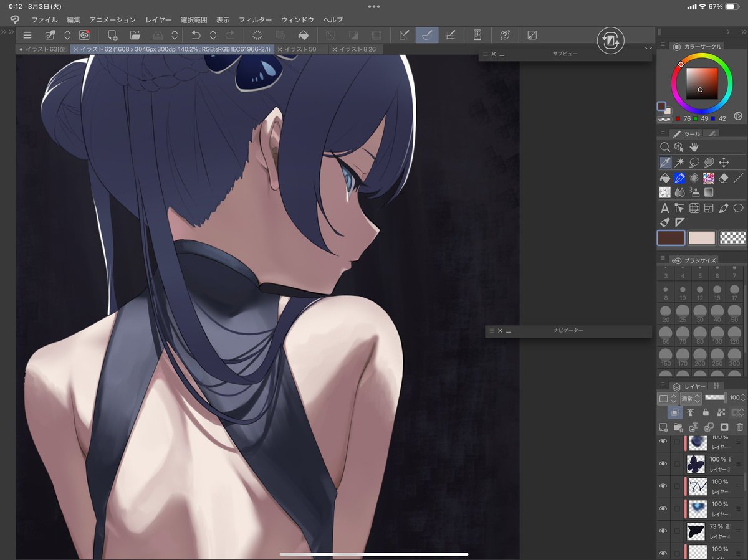Toggle visibility of the 73% layer

click(663, 531)
